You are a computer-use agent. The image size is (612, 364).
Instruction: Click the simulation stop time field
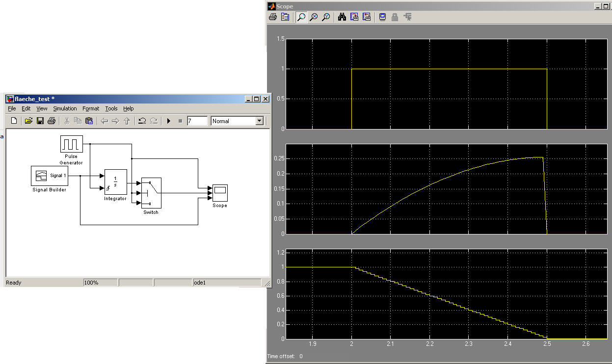[x=197, y=121]
